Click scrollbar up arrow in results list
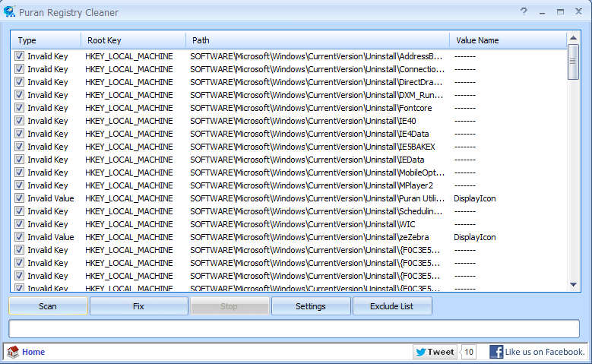Viewport: 592px width, 364px height. coord(573,37)
